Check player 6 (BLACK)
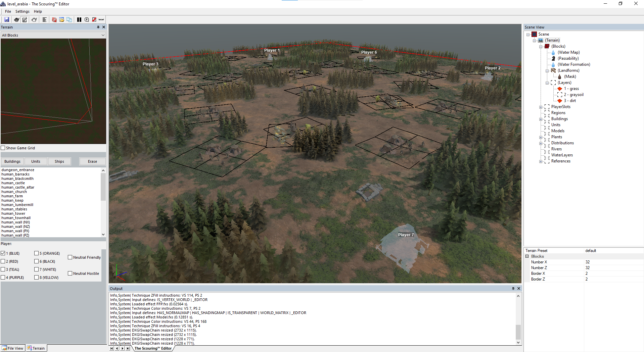 [37, 261]
